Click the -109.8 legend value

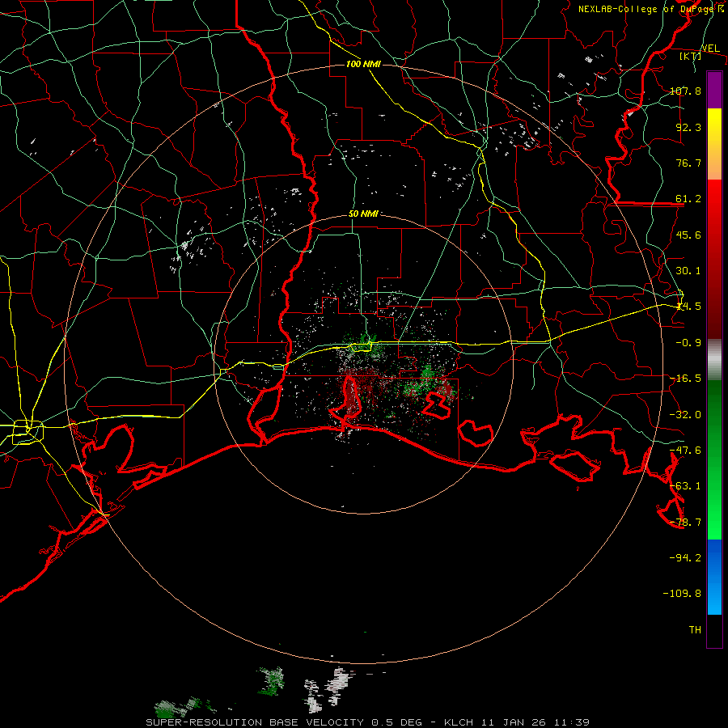682,594
